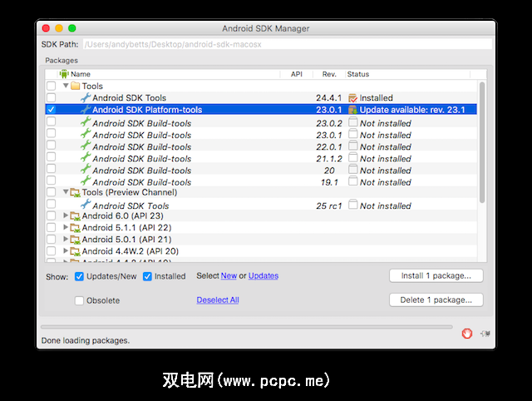Open the log window icon at bottom right

[485, 334]
